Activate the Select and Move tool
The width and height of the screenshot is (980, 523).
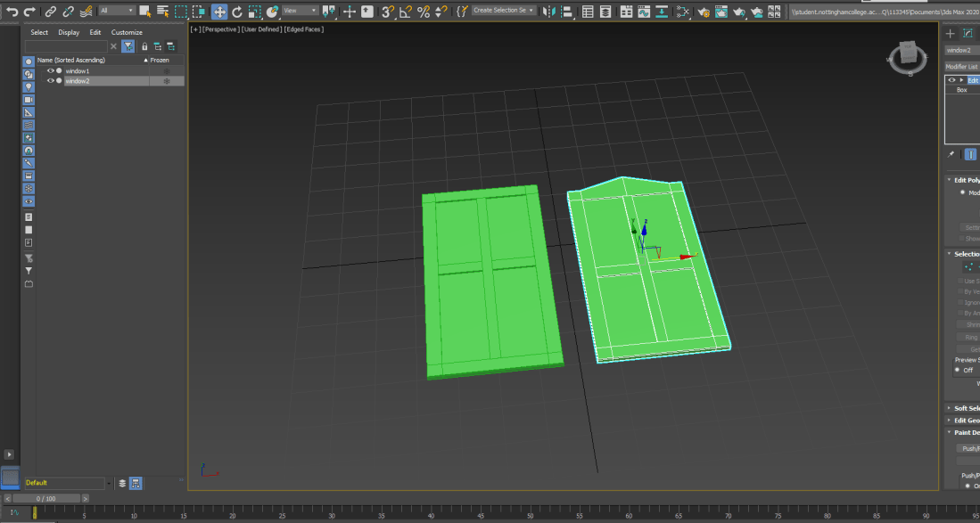219,12
